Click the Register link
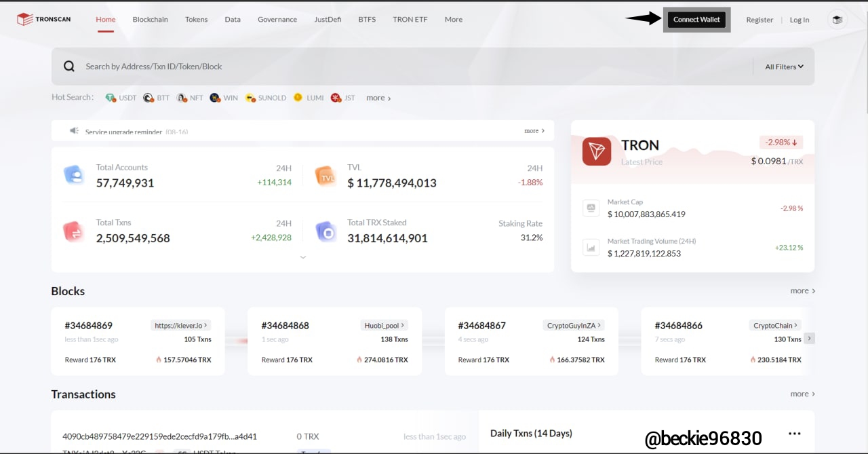868x454 pixels. [x=759, y=20]
